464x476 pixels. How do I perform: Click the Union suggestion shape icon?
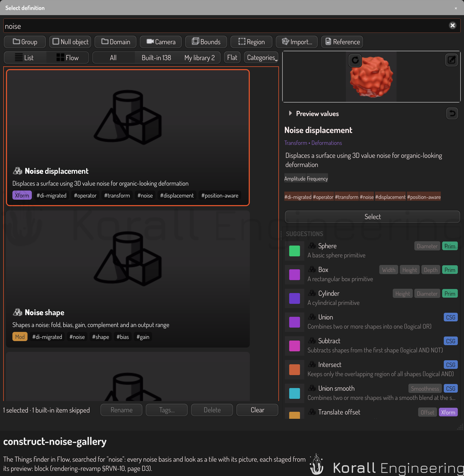pyautogui.click(x=312, y=317)
